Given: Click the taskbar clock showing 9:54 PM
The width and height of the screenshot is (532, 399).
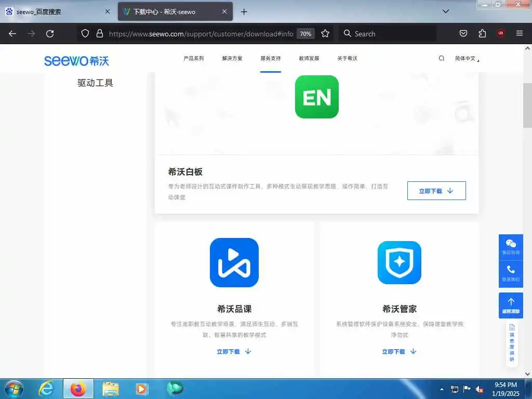Looking at the screenshot, I should 506,389.
